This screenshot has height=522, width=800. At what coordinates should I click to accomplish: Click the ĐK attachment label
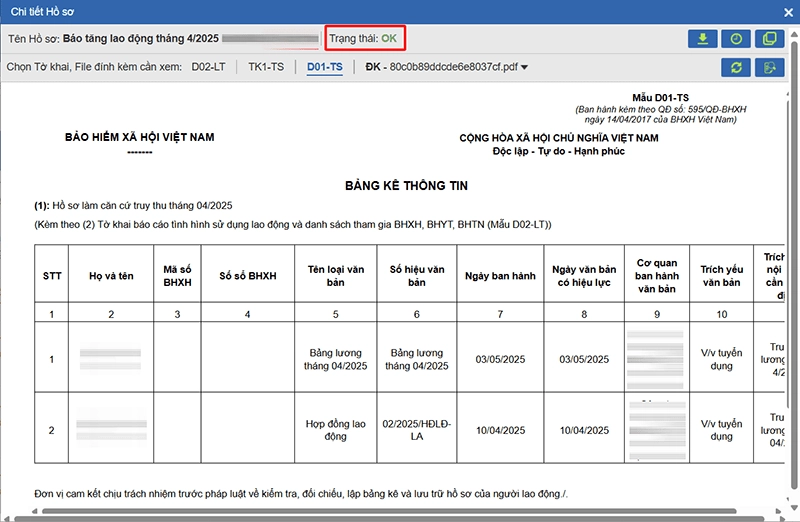tap(375, 67)
